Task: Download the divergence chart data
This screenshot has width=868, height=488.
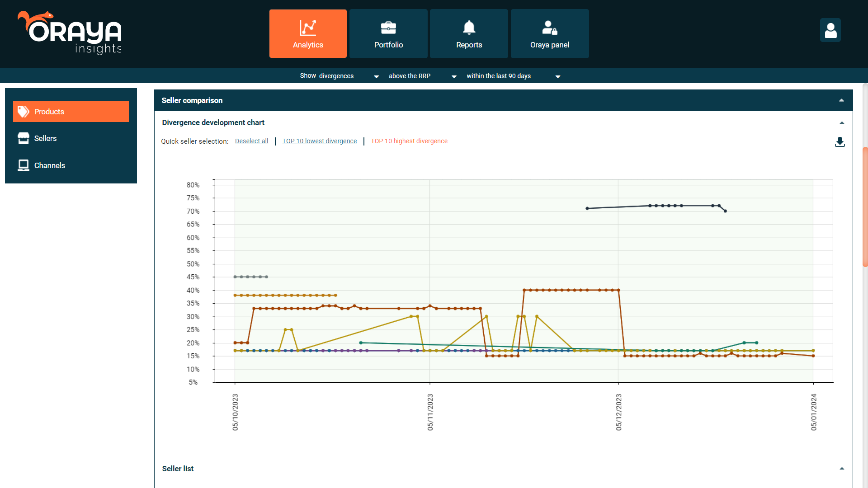Action: [x=840, y=142]
